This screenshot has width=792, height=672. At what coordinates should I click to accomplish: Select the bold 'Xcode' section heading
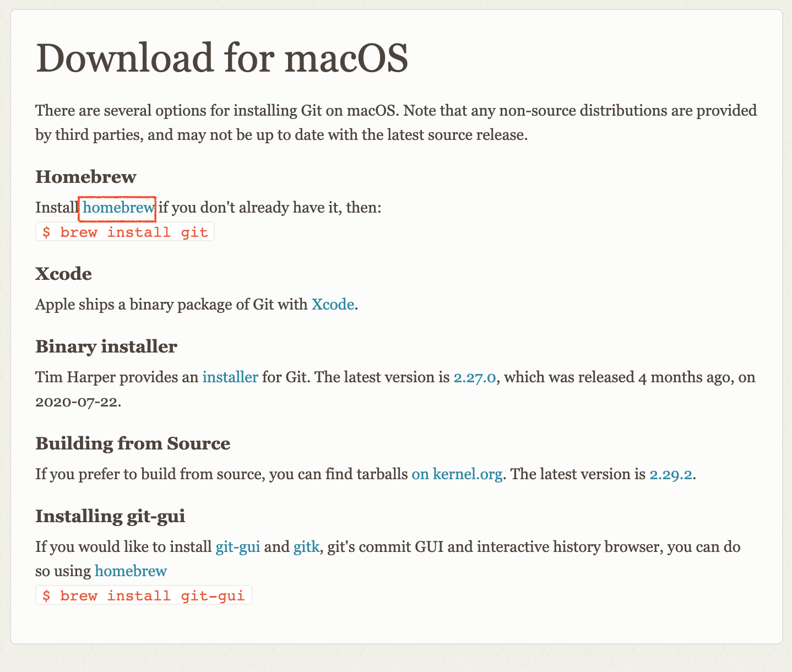tap(64, 274)
